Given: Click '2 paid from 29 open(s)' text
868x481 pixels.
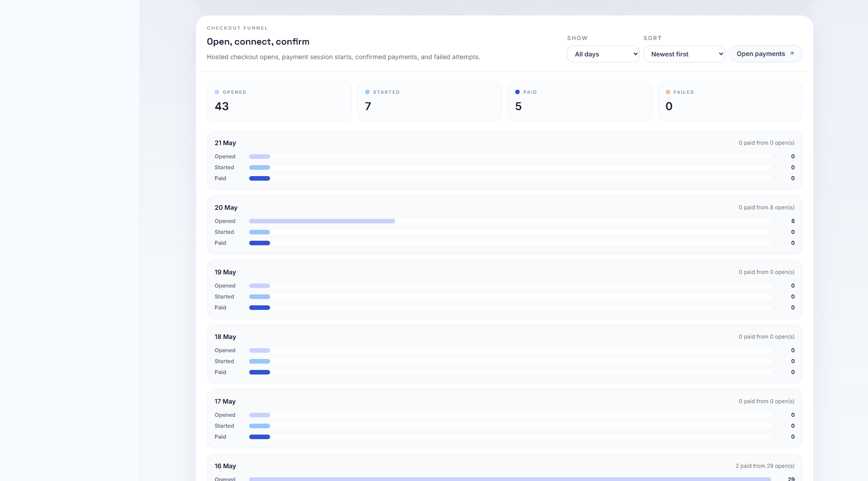Looking at the screenshot, I should pos(765,466).
